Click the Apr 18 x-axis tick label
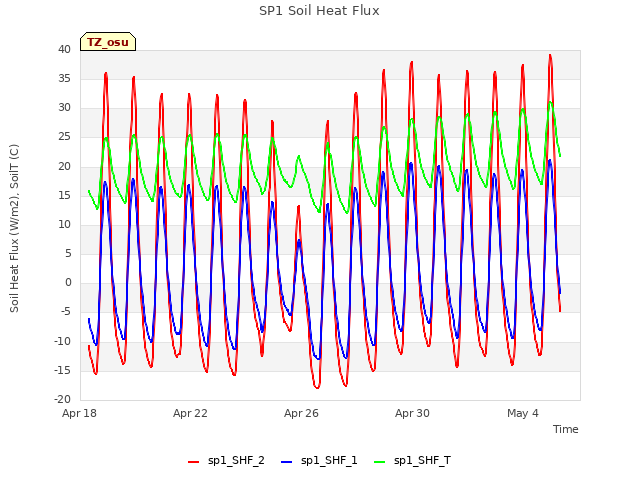The image size is (640, 480). [79, 413]
